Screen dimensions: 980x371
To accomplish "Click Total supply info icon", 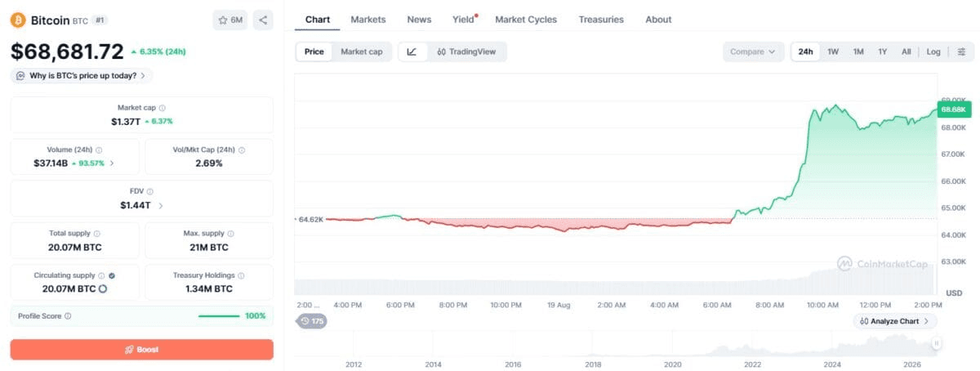I will pyautogui.click(x=97, y=234).
